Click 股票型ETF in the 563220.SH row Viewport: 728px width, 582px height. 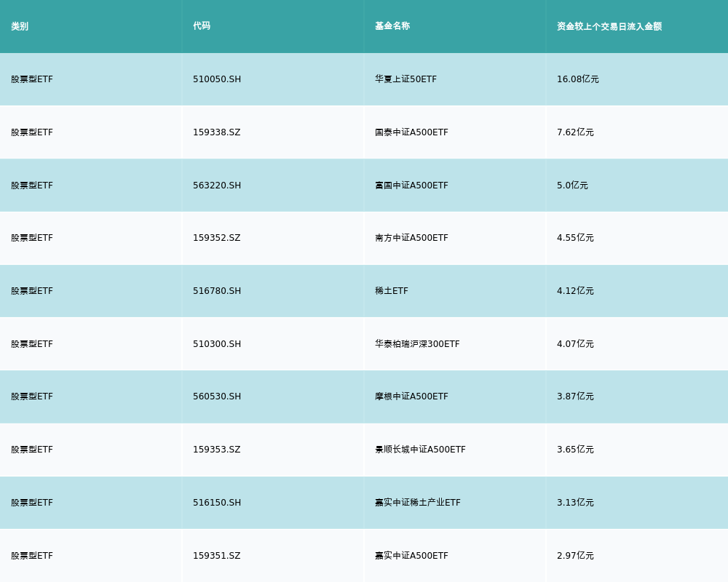tap(32, 186)
